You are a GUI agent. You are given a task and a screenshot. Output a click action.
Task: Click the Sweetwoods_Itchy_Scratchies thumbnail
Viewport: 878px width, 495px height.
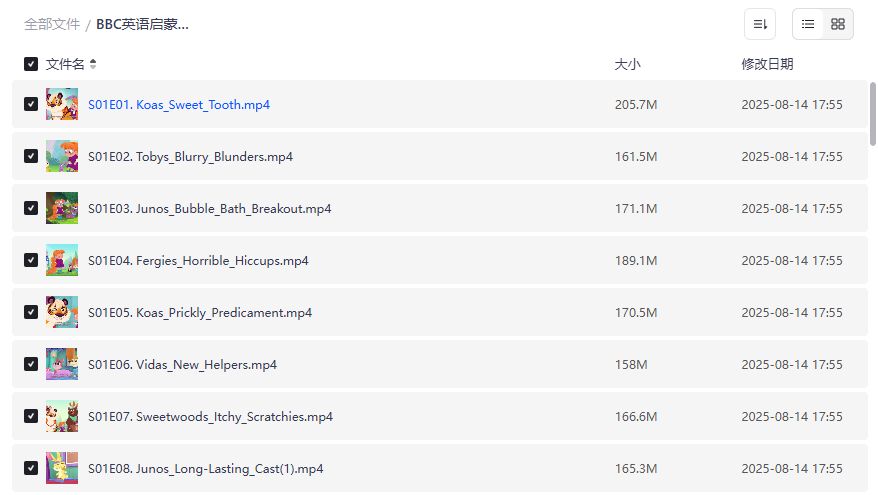click(x=62, y=416)
